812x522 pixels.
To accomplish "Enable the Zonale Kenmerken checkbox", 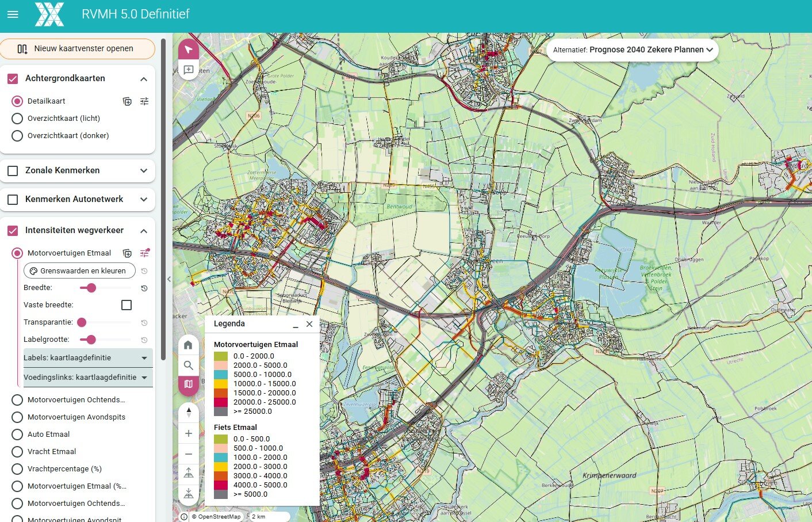I will pyautogui.click(x=13, y=171).
